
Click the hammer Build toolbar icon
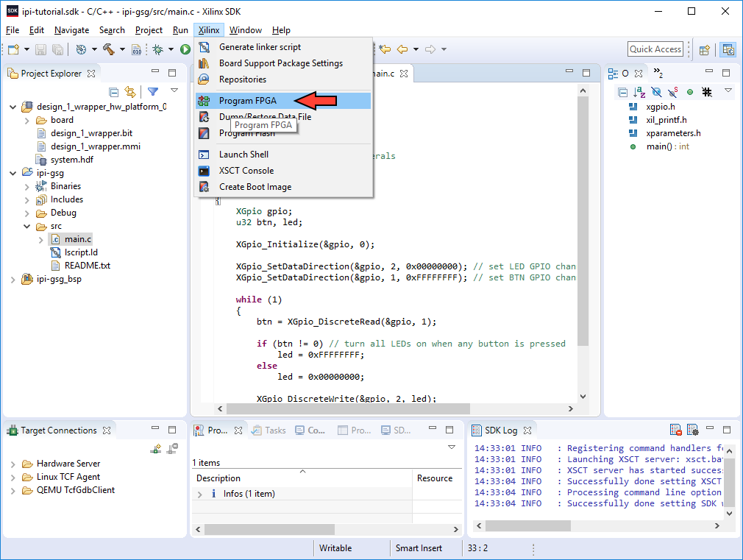[x=109, y=49]
